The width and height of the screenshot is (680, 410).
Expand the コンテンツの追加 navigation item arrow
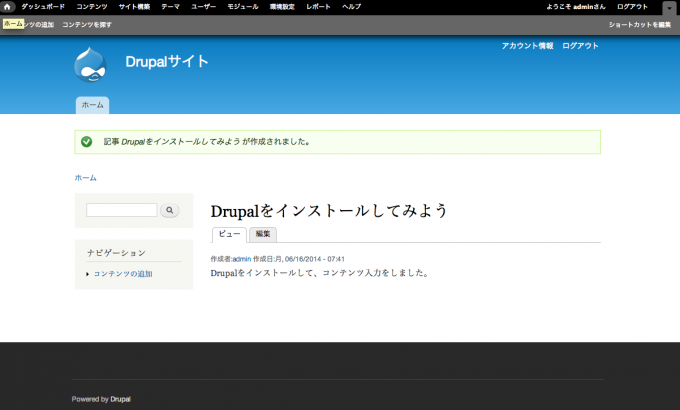(x=88, y=274)
